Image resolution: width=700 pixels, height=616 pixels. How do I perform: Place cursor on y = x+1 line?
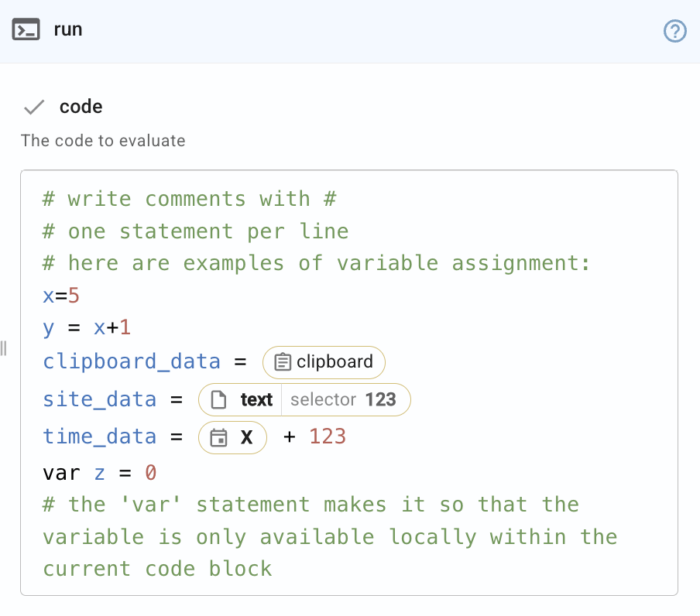point(87,329)
